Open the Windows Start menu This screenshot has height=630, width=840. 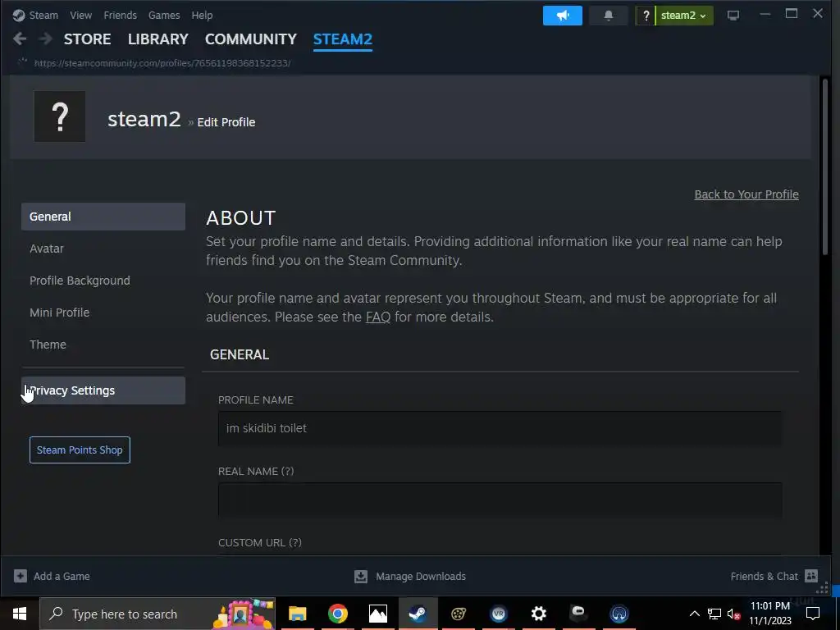click(20, 614)
